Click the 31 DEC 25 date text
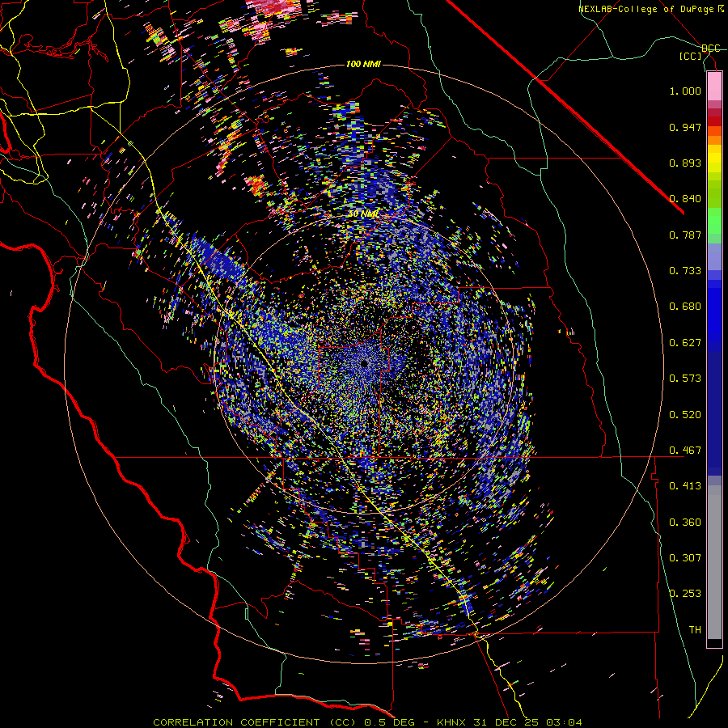 506,722
